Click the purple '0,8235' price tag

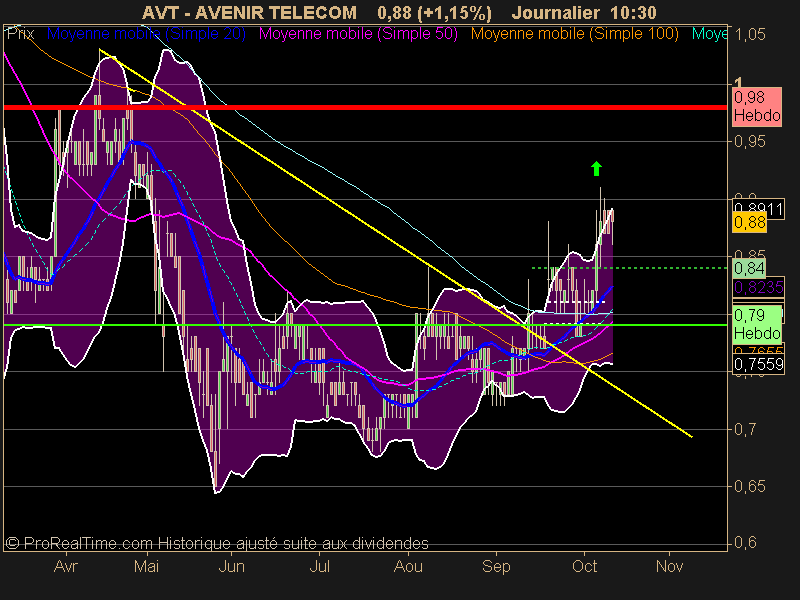[758, 288]
